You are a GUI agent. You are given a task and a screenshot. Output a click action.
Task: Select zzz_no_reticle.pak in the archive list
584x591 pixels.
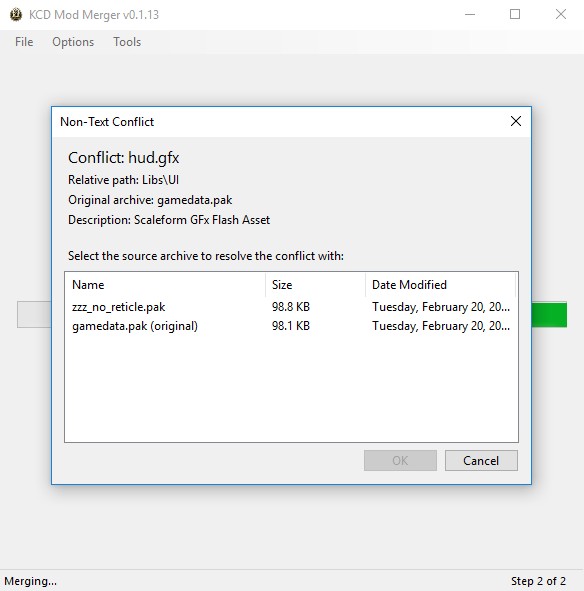(x=291, y=307)
